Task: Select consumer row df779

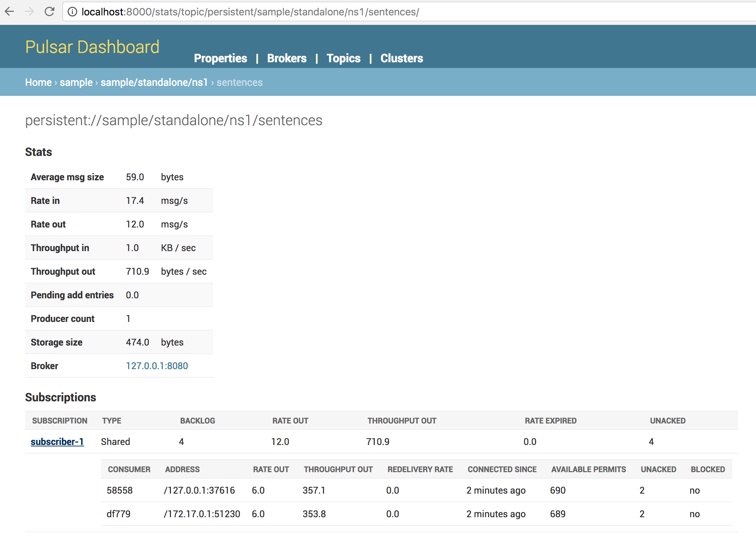Action: pyautogui.click(x=118, y=514)
